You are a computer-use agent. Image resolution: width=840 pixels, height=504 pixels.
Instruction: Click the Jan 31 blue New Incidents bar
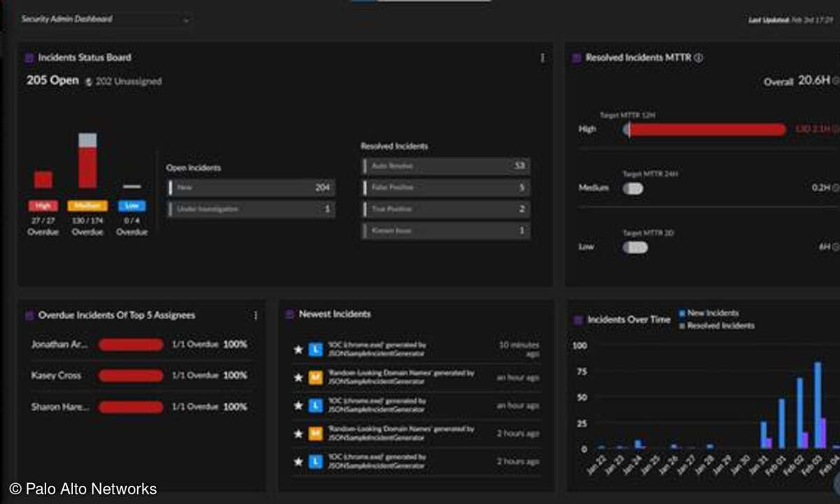pos(764,435)
